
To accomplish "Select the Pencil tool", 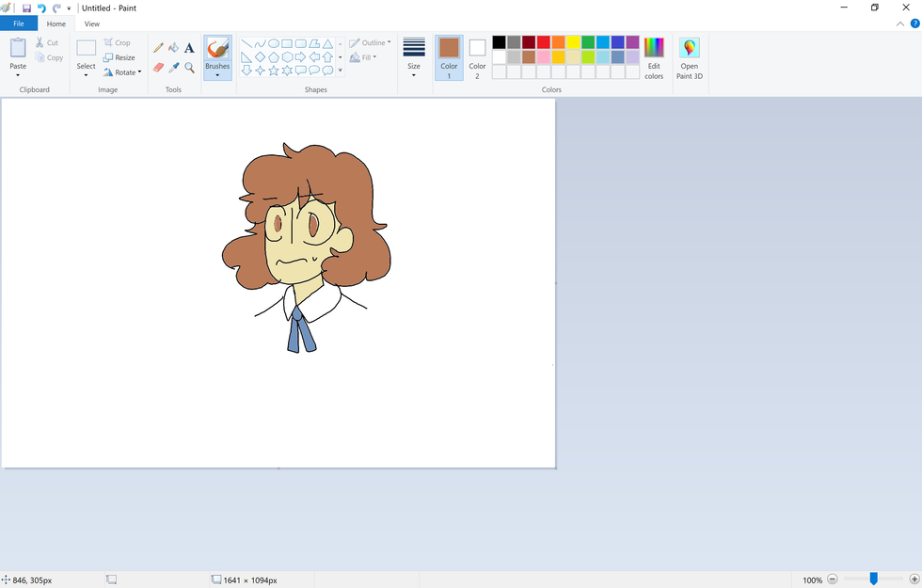I will tap(158, 47).
